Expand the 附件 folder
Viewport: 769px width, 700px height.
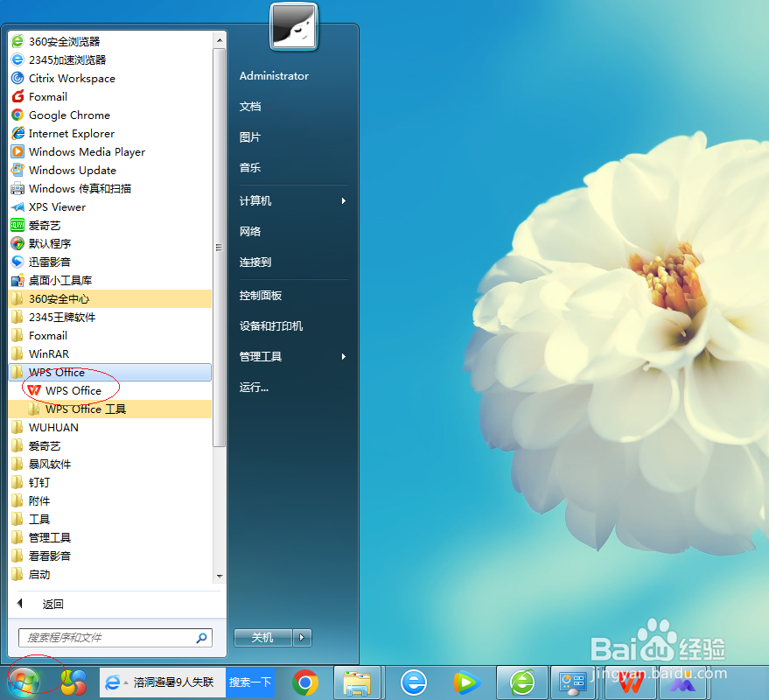tap(110, 500)
